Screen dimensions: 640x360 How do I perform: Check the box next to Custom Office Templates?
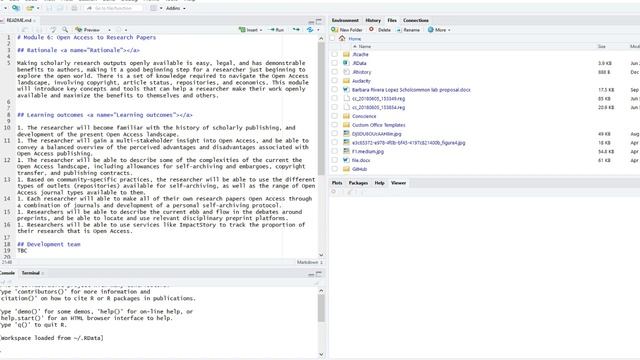pos(335,125)
